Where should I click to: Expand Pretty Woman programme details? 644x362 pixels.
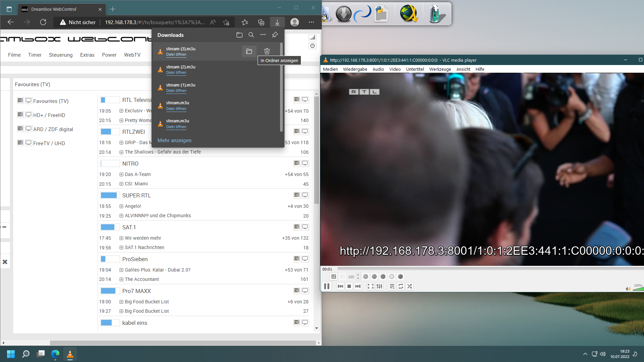coord(121,120)
